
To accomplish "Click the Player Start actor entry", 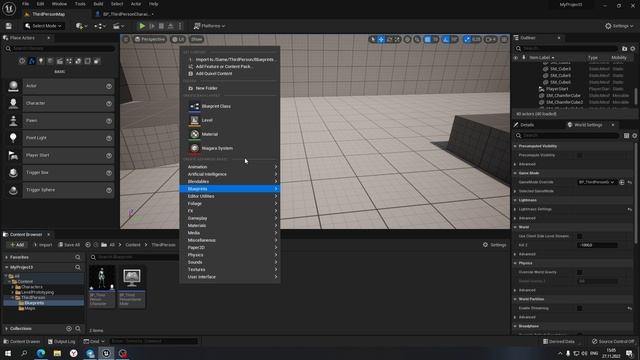I will point(60,155).
